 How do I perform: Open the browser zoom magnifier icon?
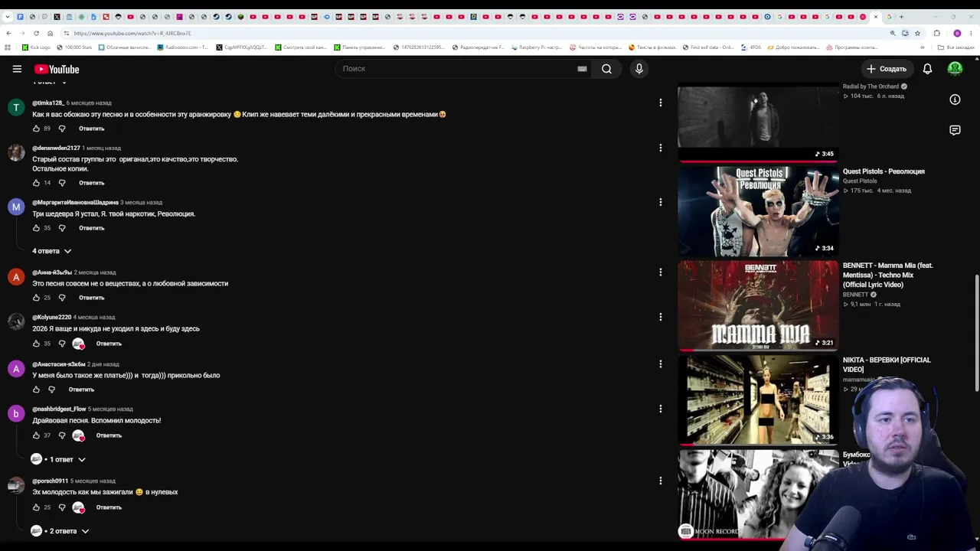[893, 33]
